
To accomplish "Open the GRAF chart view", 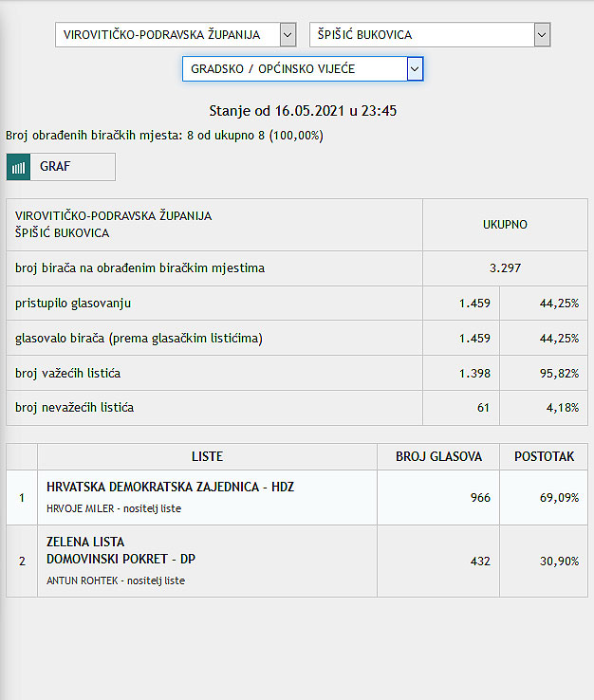I will coord(61,167).
